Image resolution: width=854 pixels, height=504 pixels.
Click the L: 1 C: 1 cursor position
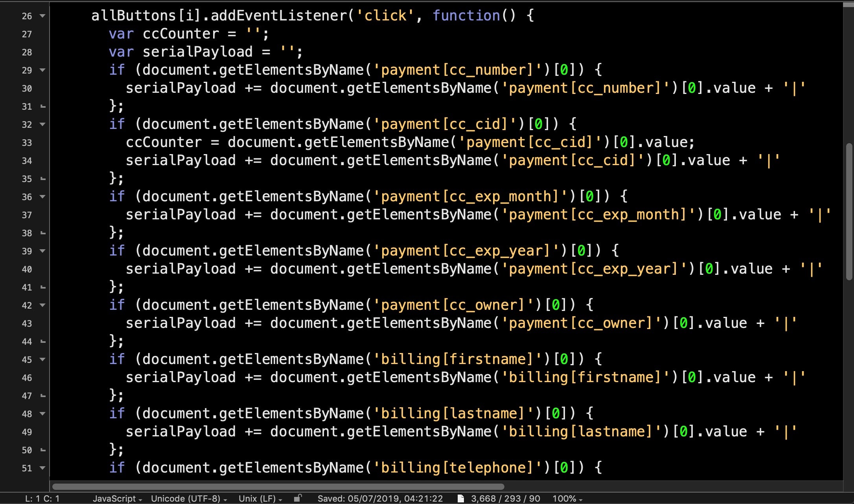[x=42, y=498]
